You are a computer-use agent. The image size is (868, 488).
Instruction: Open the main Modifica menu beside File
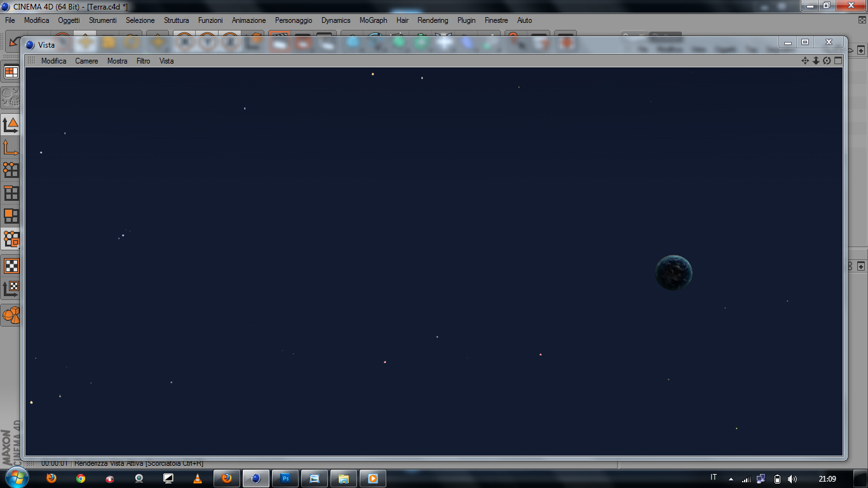click(x=37, y=20)
